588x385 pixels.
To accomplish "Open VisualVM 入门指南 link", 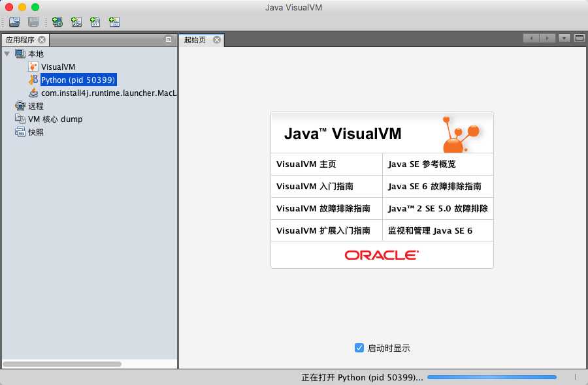I will [315, 186].
